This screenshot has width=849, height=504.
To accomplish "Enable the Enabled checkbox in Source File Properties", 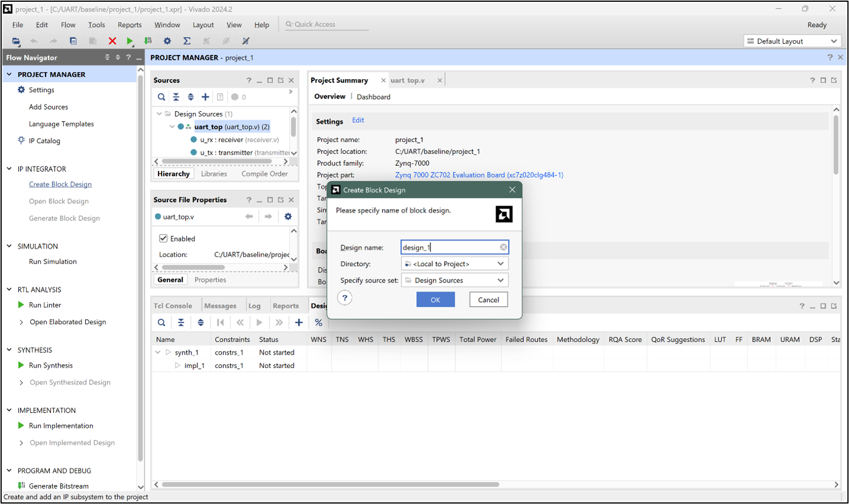I will click(x=164, y=238).
